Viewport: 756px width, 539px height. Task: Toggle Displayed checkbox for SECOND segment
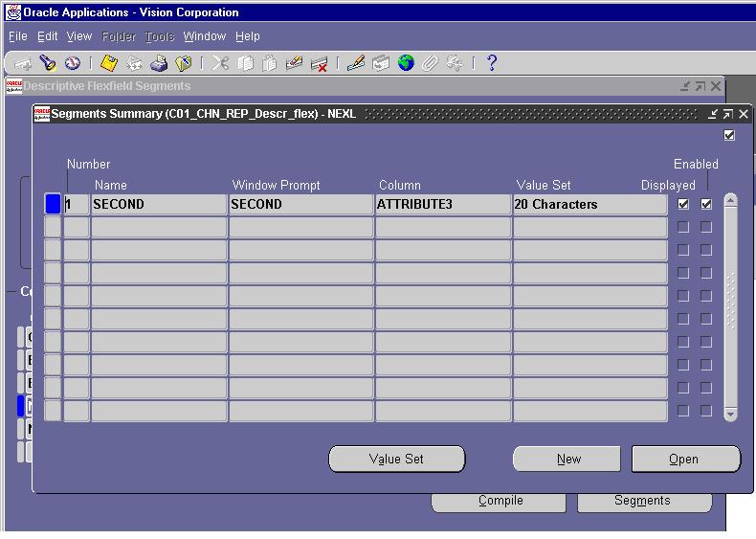(683, 204)
